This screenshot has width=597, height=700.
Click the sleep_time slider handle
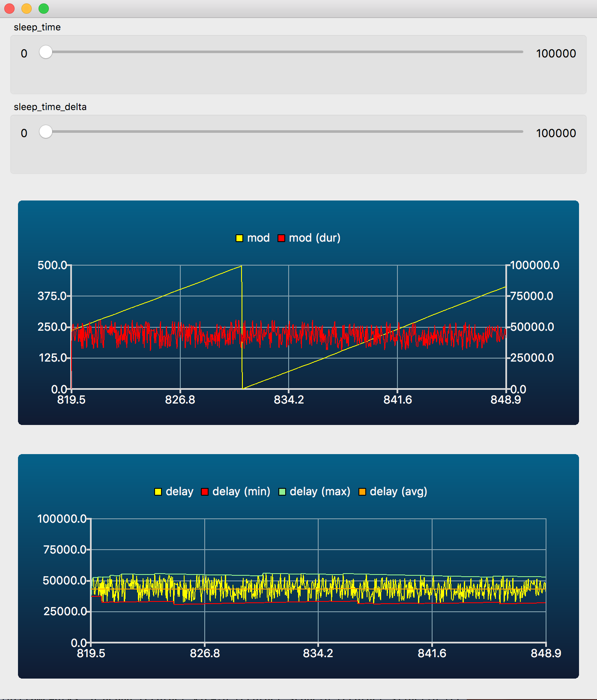(x=46, y=52)
